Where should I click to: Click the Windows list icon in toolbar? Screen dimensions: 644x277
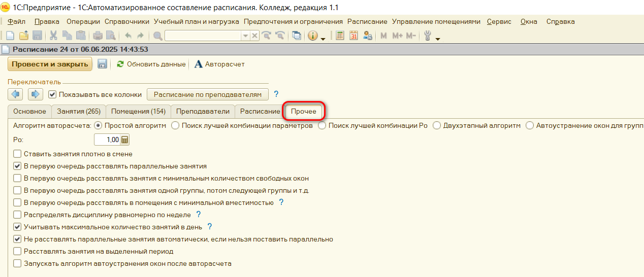297,36
